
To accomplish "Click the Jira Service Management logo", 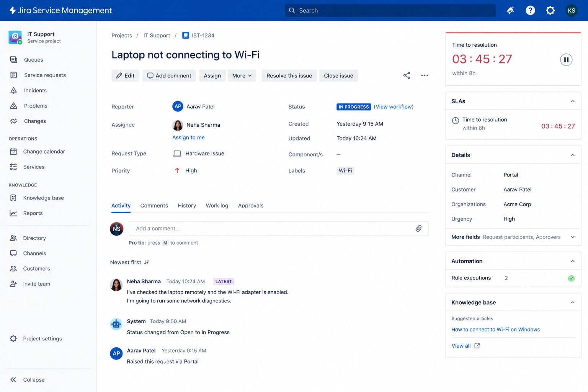I will [60, 10].
